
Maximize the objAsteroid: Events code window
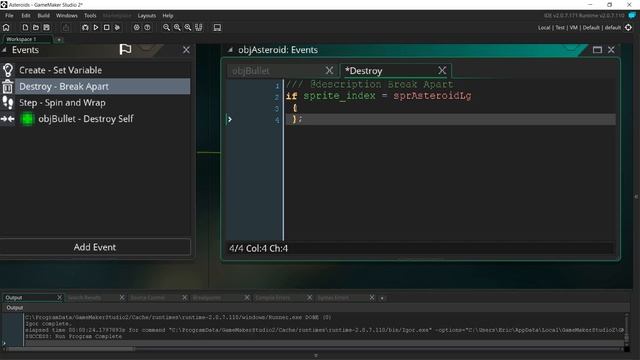[597, 50]
